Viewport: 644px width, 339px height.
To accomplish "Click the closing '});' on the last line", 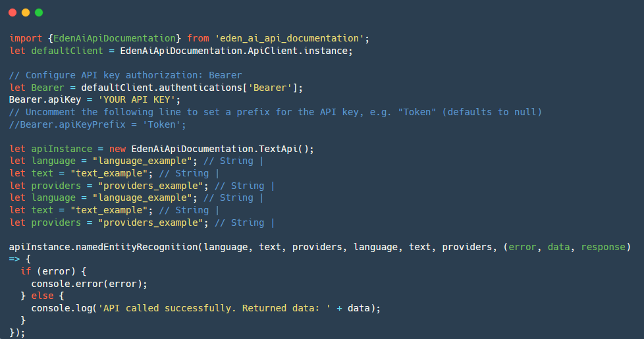I will click(17, 333).
